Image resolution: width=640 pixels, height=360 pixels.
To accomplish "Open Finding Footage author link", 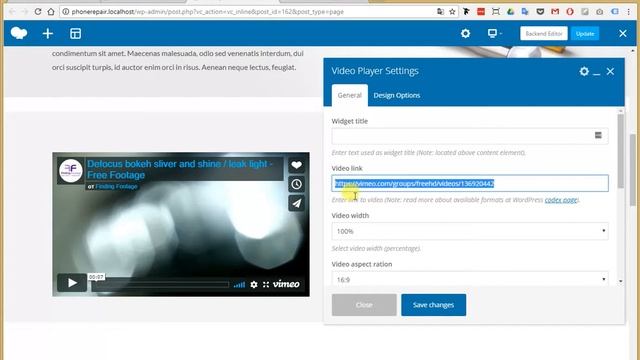I will click(x=116, y=187).
